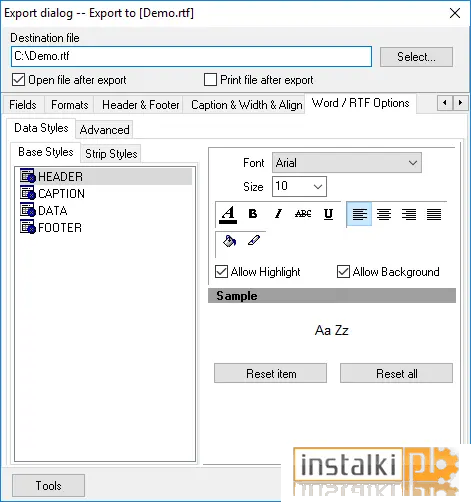The image size is (471, 502).
Task: Open the font color tool
Action: click(228, 214)
